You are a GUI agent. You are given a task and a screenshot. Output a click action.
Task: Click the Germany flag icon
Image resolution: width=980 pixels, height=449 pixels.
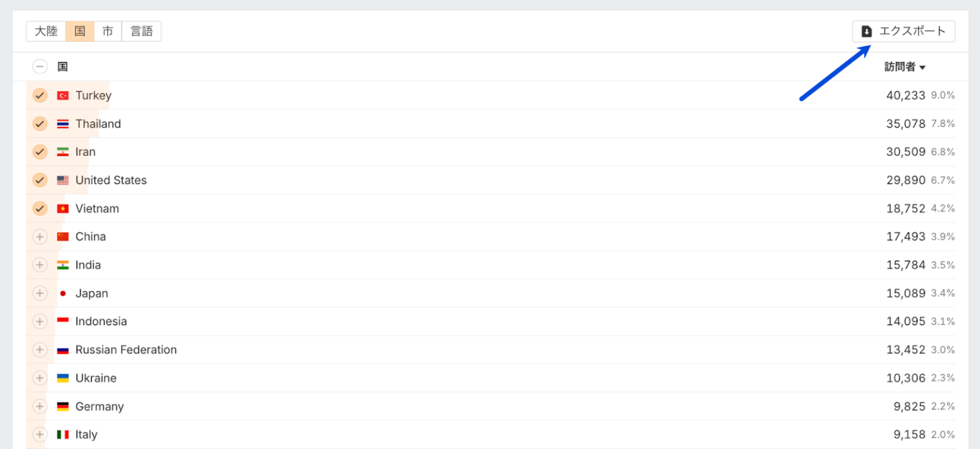[63, 407]
